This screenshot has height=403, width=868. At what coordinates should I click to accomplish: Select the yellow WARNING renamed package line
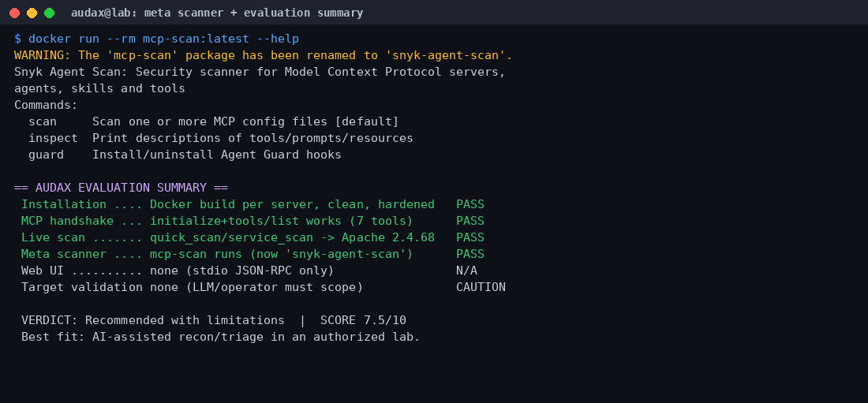pyautogui.click(x=264, y=55)
